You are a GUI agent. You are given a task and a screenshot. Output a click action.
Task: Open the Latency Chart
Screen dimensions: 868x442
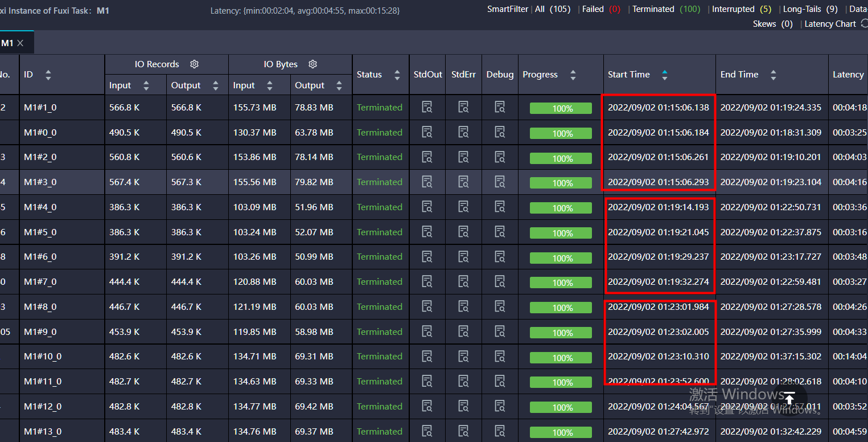pyautogui.click(x=830, y=24)
